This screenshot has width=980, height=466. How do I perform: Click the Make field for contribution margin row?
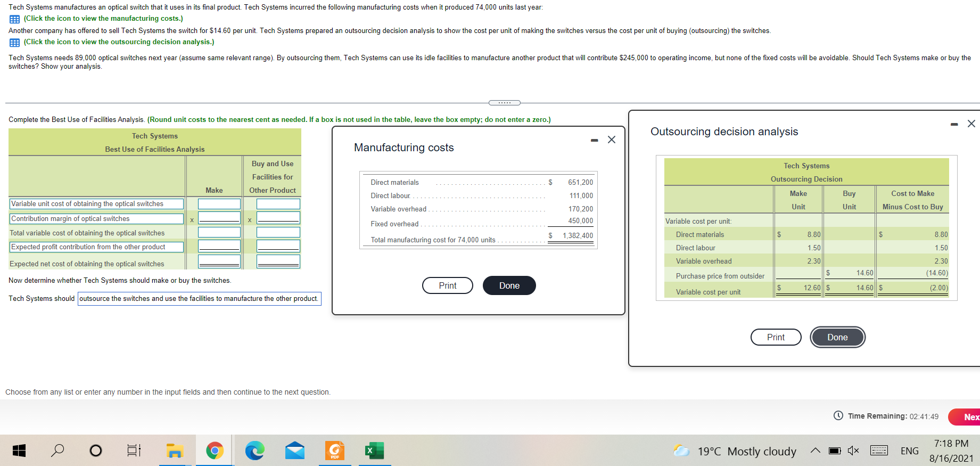pos(219,218)
